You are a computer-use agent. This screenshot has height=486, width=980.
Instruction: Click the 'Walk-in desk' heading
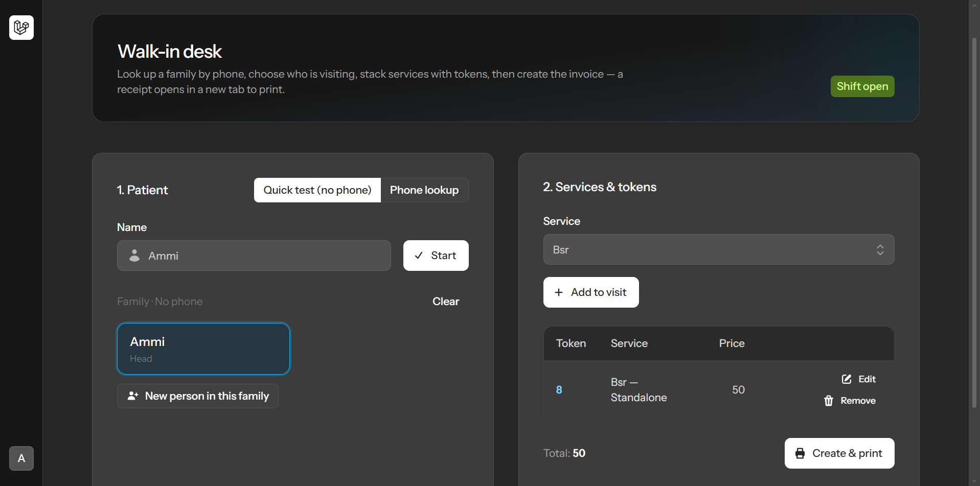tap(170, 52)
